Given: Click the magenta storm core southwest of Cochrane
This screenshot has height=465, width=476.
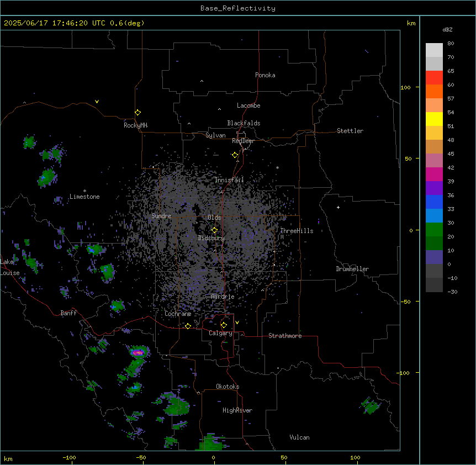Looking at the screenshot, I should [x=138, y=352].
